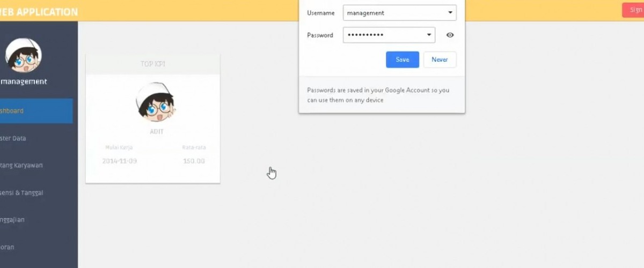Choose Never in the save password prompt
Viewport: 644px width, 268px height.
point(440,59)
